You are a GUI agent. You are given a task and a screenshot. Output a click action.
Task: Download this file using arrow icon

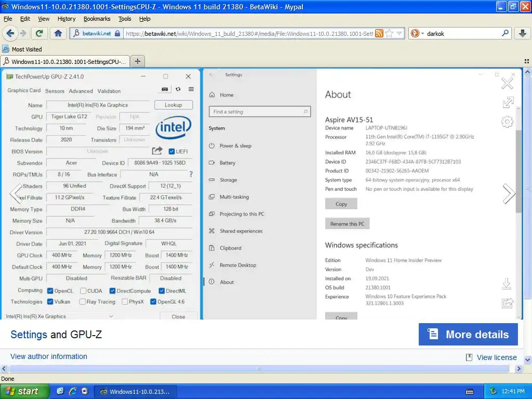(x=507, y=283)
